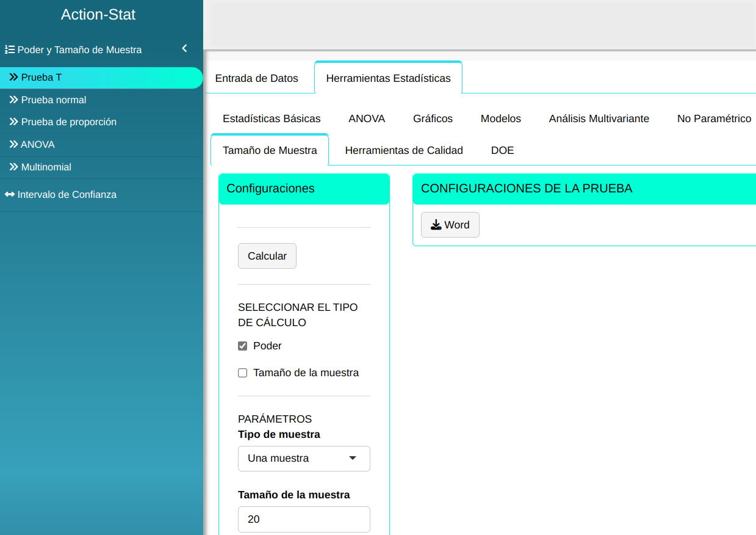Open the Tipo de muestra dropdown

(304, 459)
